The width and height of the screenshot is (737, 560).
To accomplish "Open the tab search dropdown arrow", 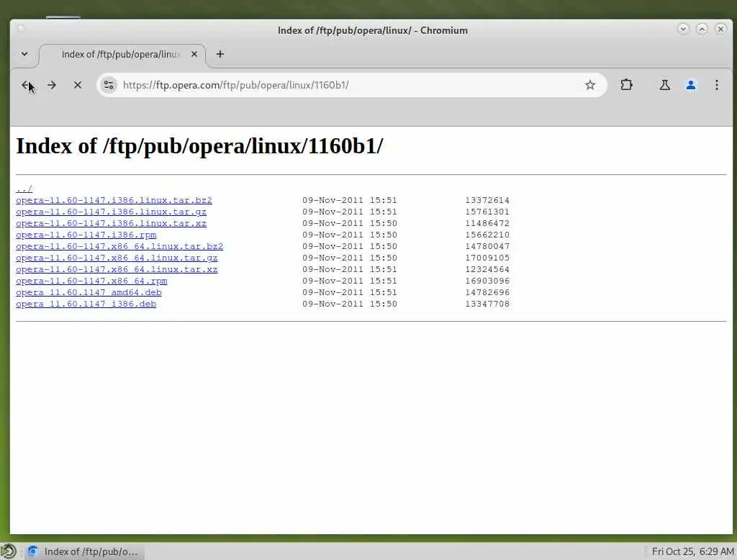I will 24,54.
